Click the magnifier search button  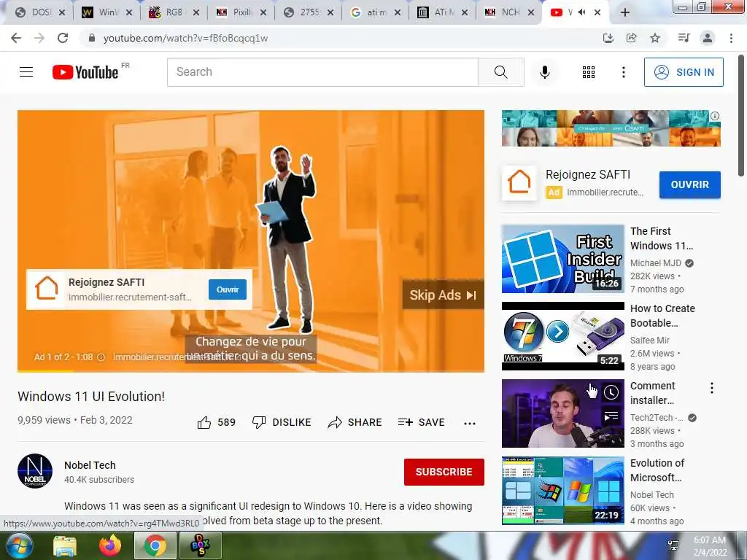coord(500,72)
